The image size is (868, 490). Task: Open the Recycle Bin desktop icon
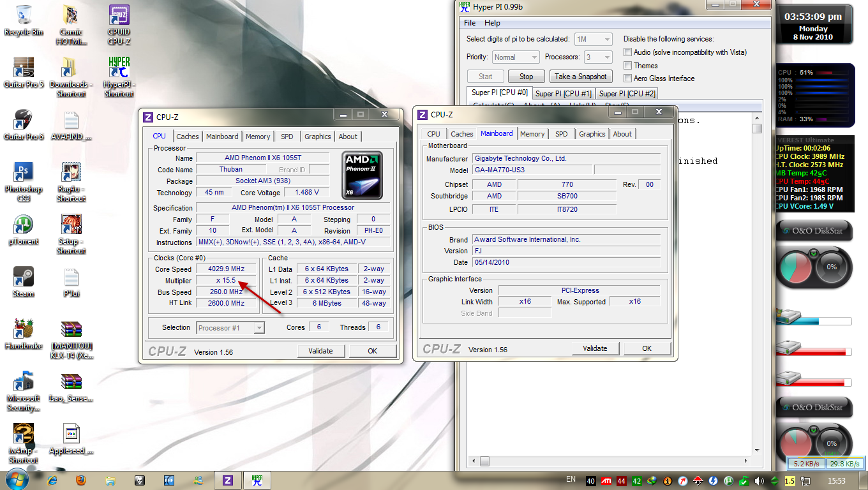click(24, 20)
